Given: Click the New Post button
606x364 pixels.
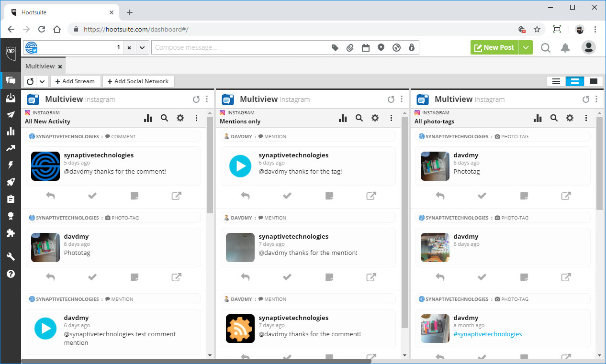Looking at the screenshot, I should click(x=494, y=47).
